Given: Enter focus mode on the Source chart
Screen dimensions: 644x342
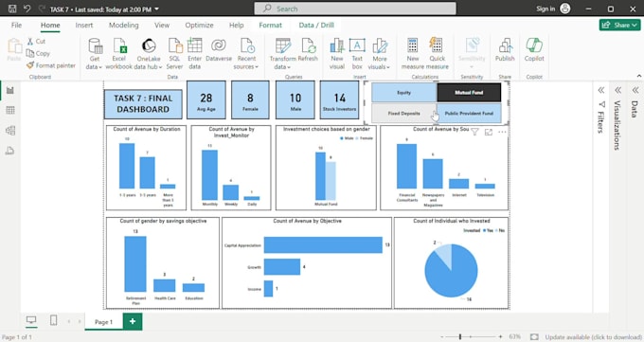Looking at the screenshot, I should coord(489,132).
